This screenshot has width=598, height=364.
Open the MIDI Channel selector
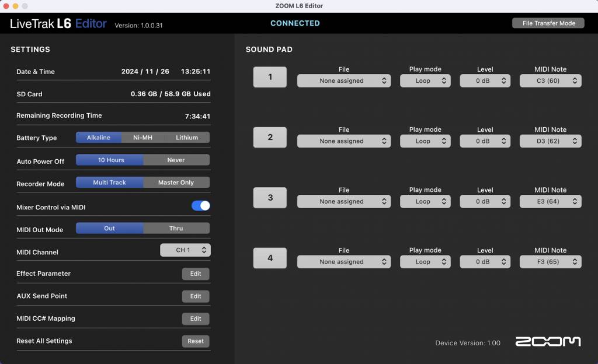click(x=185, y=250)
